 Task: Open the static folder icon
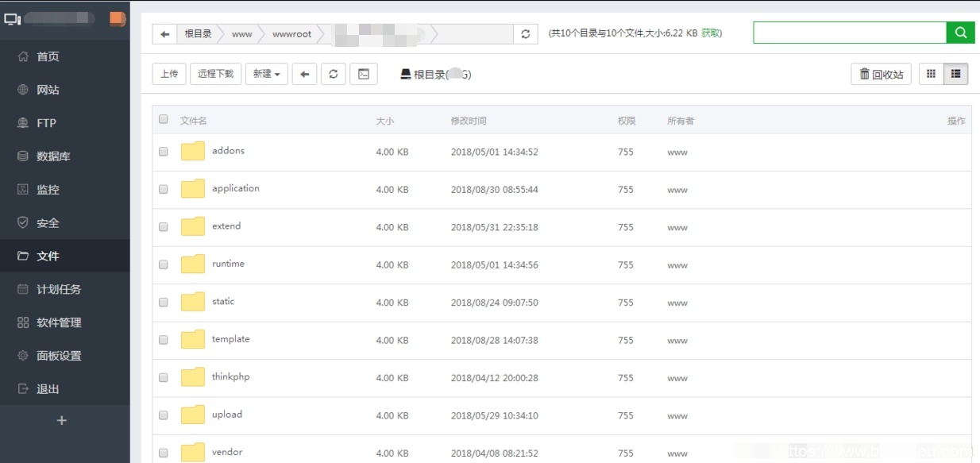click(193, 302)
